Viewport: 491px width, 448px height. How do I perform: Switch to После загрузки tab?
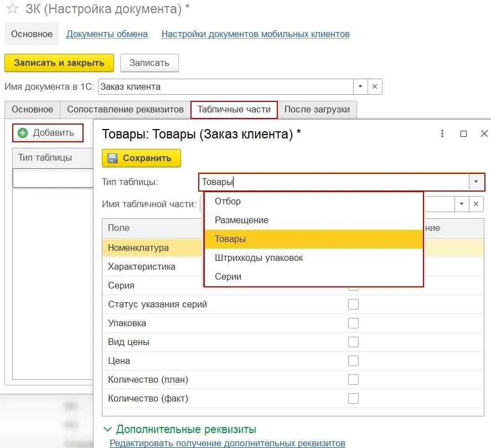coord(317,109)
